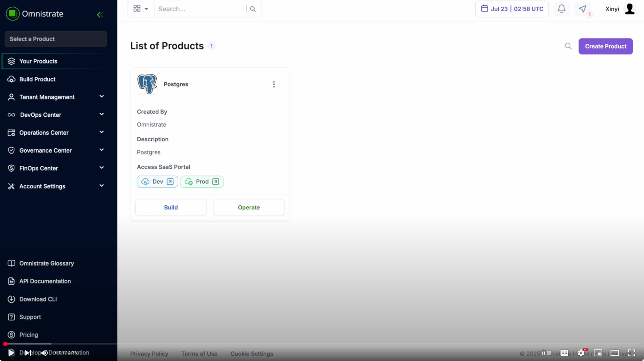Toggle the video autoplay switch
Image resolution: width=644 pixels, height=361 pixels.
546,353
